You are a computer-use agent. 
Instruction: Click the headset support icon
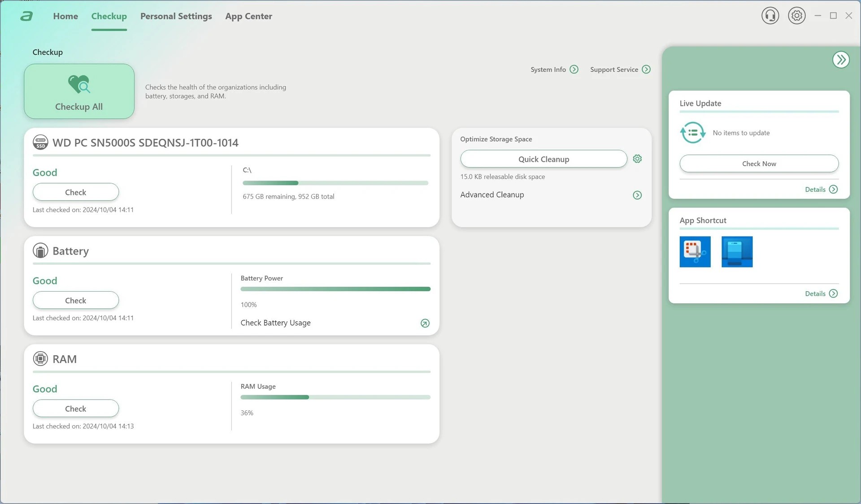[770, 16]
